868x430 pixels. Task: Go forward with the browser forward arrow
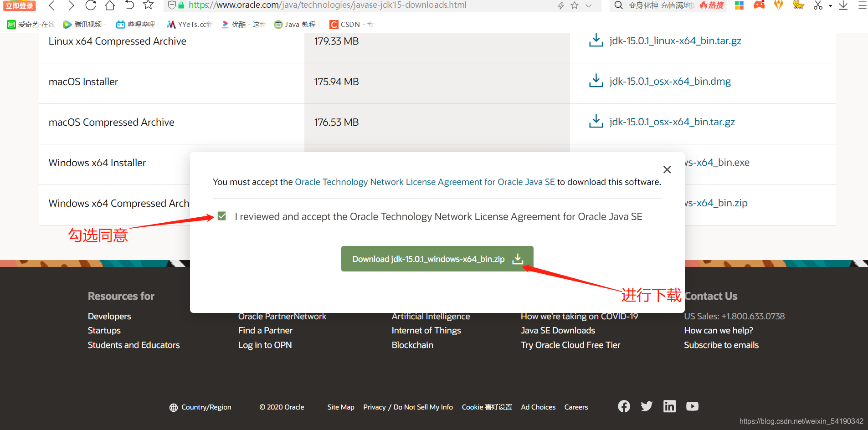pyautogui.click(x=71, y=5)
